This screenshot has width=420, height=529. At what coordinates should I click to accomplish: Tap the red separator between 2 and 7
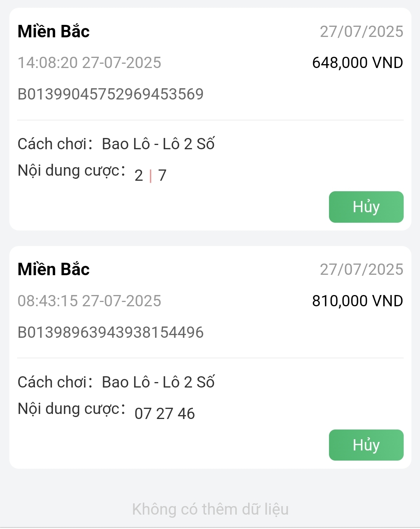point(150,176)
